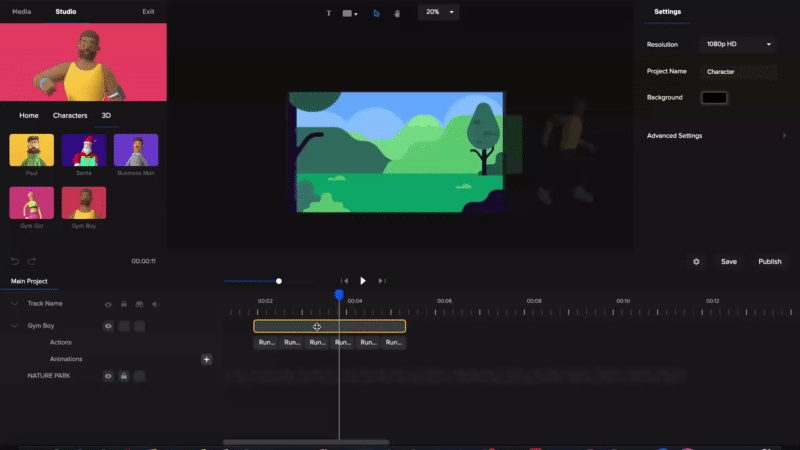Screen dimensions: 800x450
Task: Toggle visibility of Gym Boy track
Action: point(108,326)
